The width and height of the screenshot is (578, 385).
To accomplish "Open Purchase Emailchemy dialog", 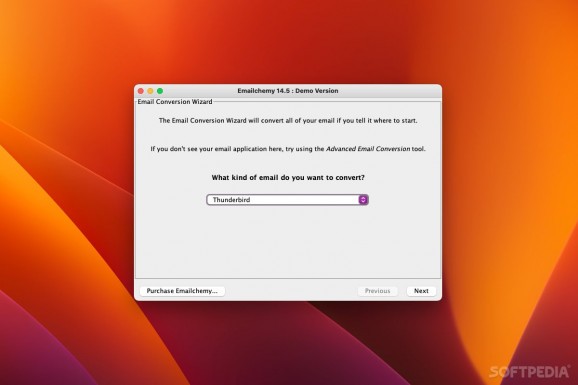I will [x=182, y=291].
